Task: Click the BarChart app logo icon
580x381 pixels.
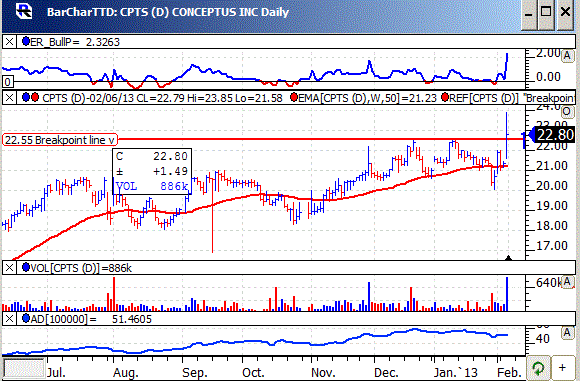Action: click(x=24, y=11)
